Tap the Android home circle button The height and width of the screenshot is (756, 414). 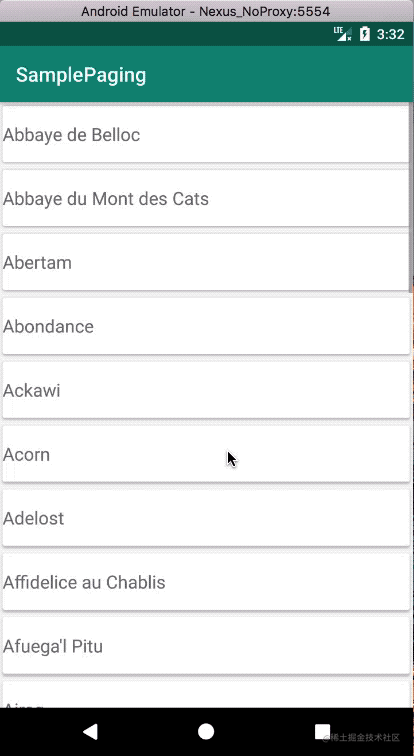point(206,731)
